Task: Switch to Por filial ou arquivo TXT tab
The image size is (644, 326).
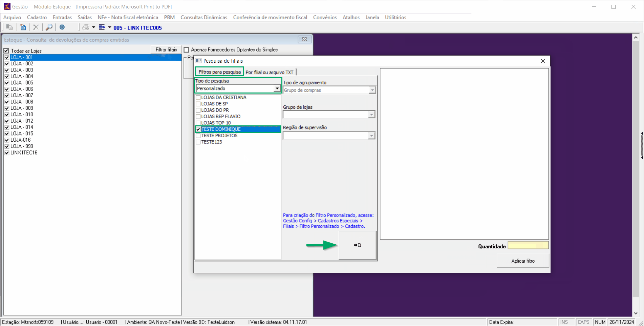Action: (270, 72)
